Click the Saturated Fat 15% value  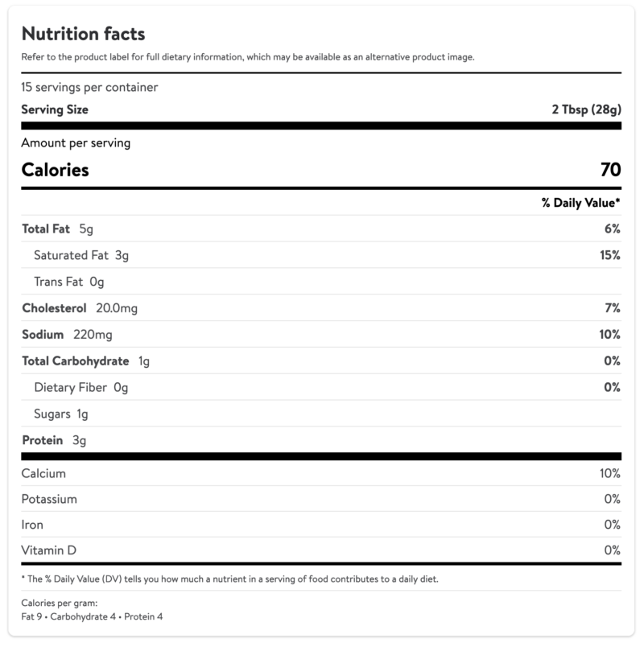609,255
